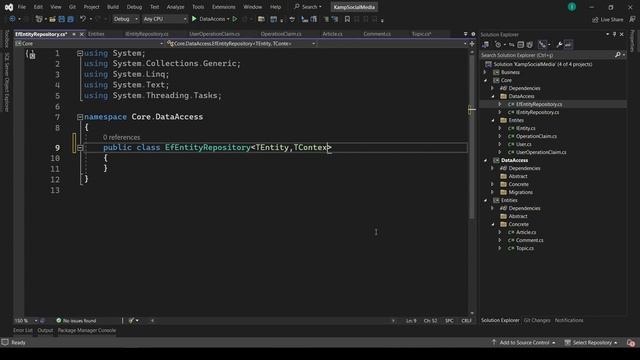640x360 pixels.
Task: Expand the Business project node
Action: click(485, 72)
